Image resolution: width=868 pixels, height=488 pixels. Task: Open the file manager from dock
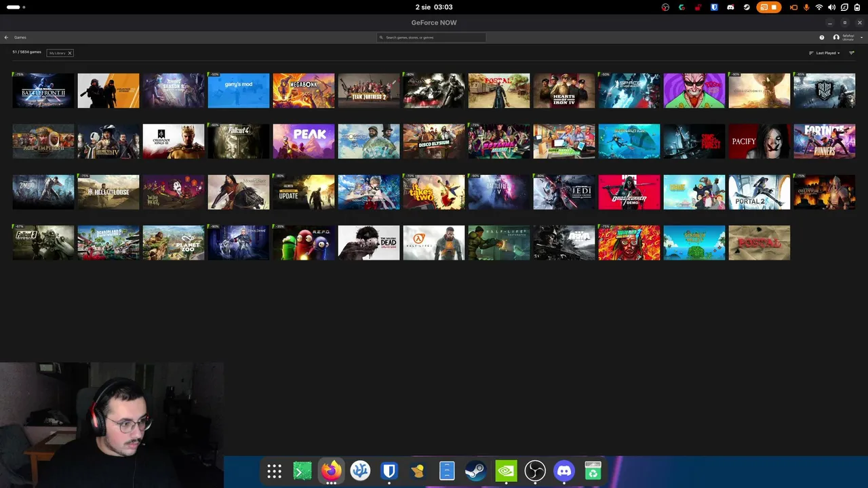[447, 471]
